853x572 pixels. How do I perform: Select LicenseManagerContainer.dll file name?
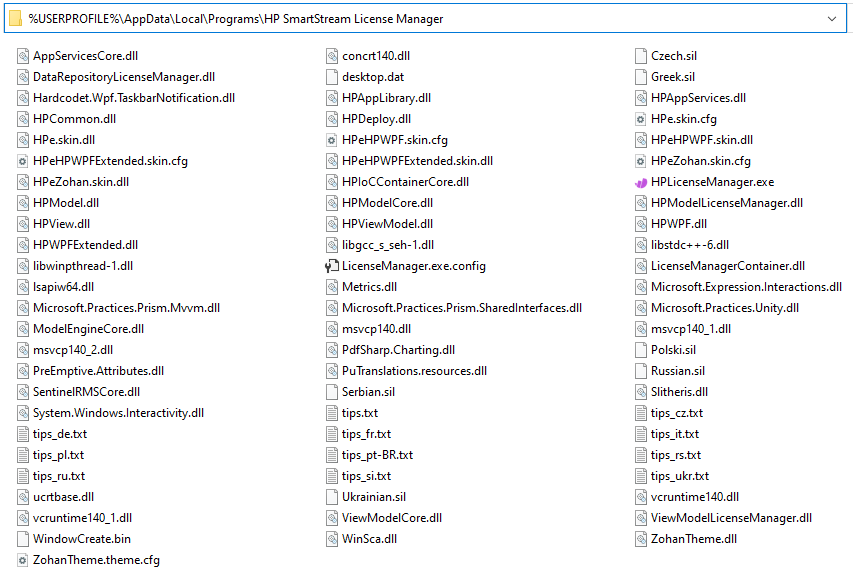pos(728,266)
